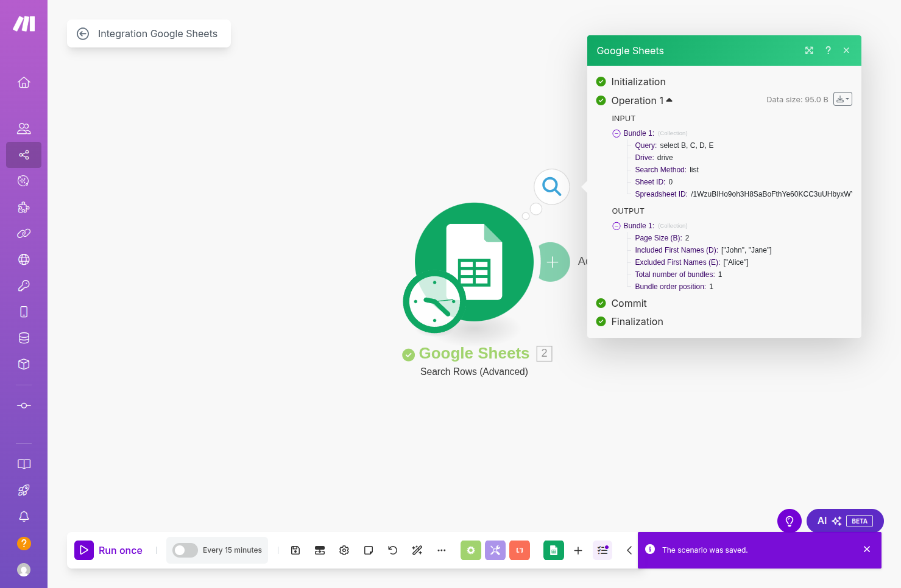
Task: Open the Notes icon in toolbar
Action: coord(369,550)
